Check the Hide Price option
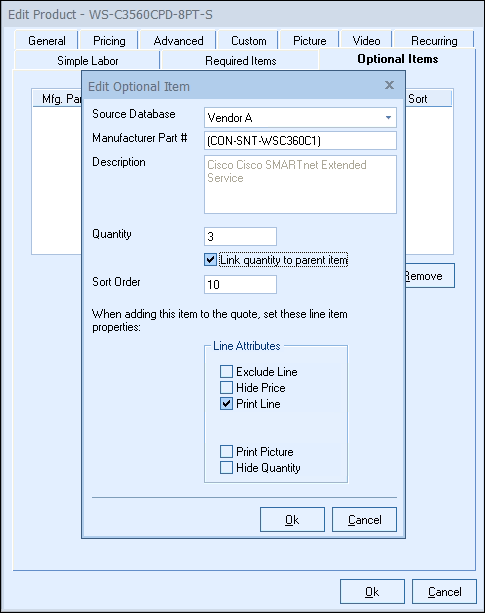 (226, 387)
